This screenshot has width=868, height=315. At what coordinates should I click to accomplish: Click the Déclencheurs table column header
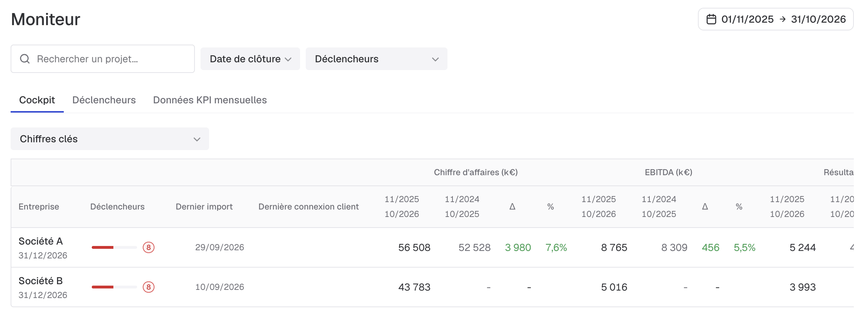tap(117, 207)
